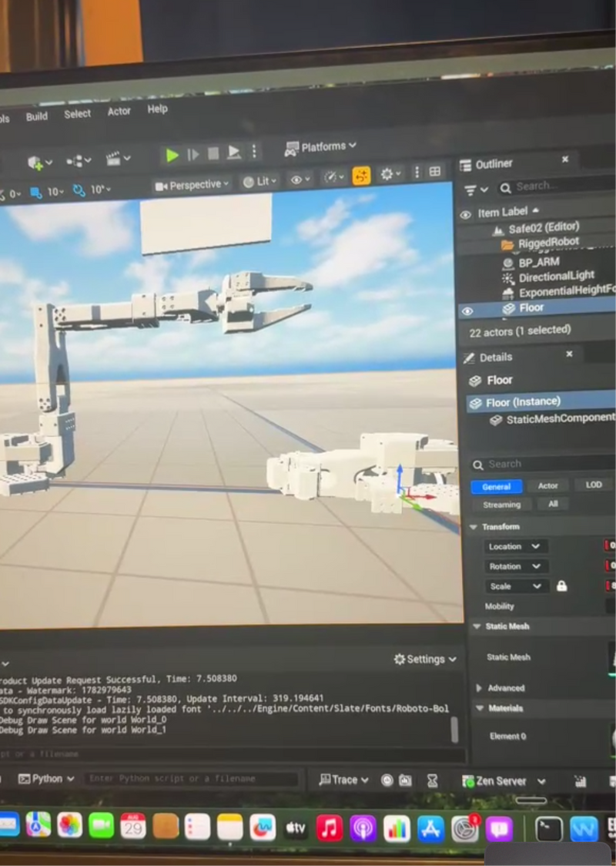Click the Floor static mesh icon in Outliner
This screenshot has width=616, height=866.
(509, 308)
